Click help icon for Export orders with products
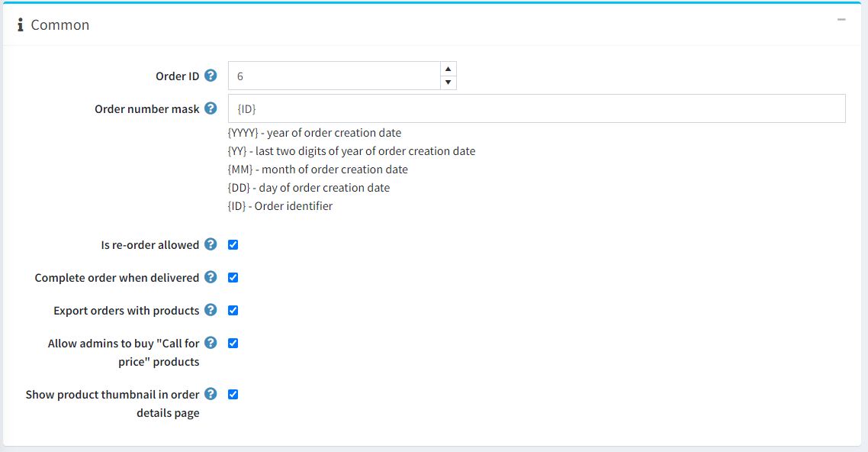868x452 pixels. point(211,310)
